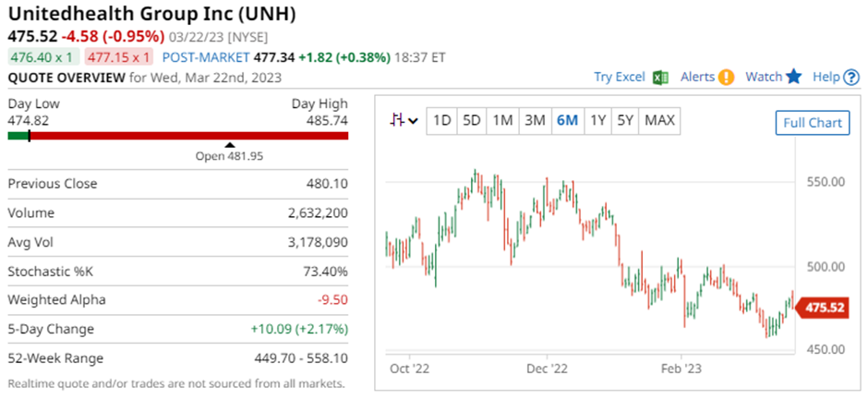Choose the 1Y chart timeframe

point(598,120)
